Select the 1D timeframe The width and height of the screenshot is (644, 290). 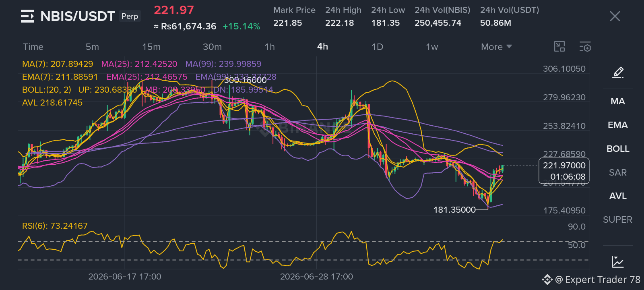(x=377, y=47)
